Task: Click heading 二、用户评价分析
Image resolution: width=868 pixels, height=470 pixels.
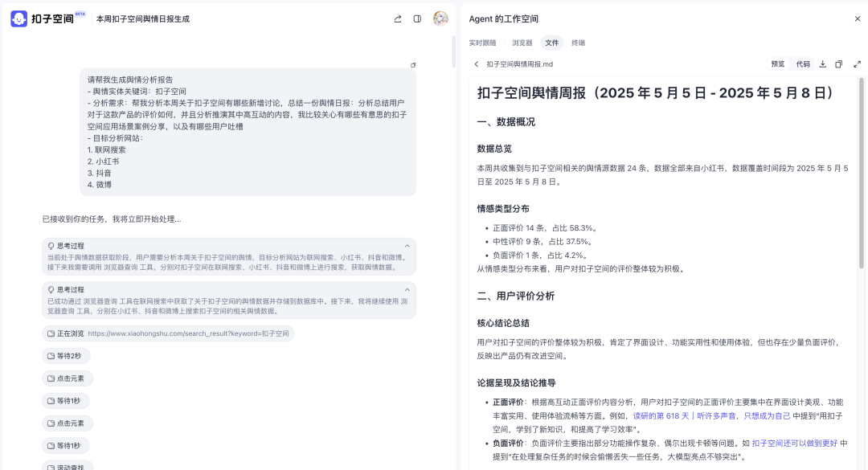Action: [x=515, y=296]
